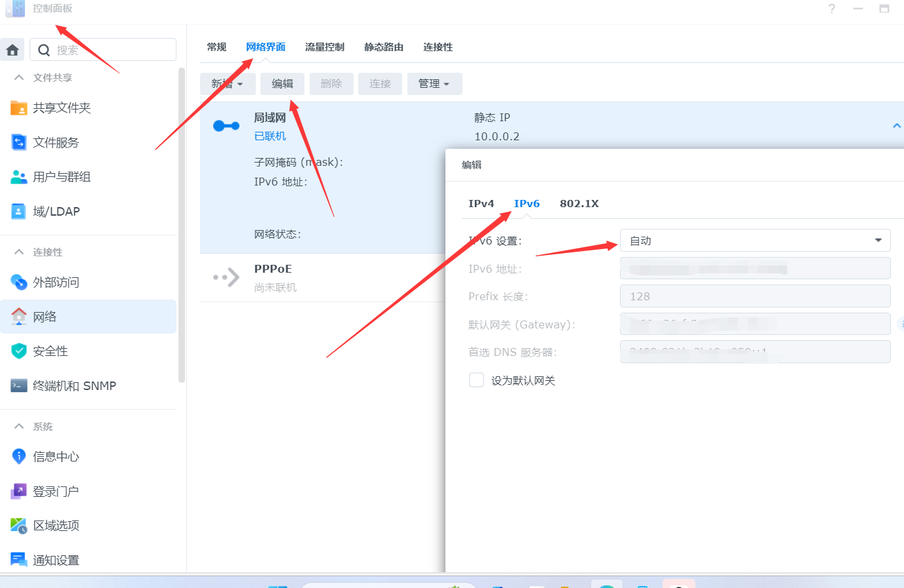Enable 设为默认网关 checkbox
Viewport: 904px width, 588px height.
click(476, 380)
